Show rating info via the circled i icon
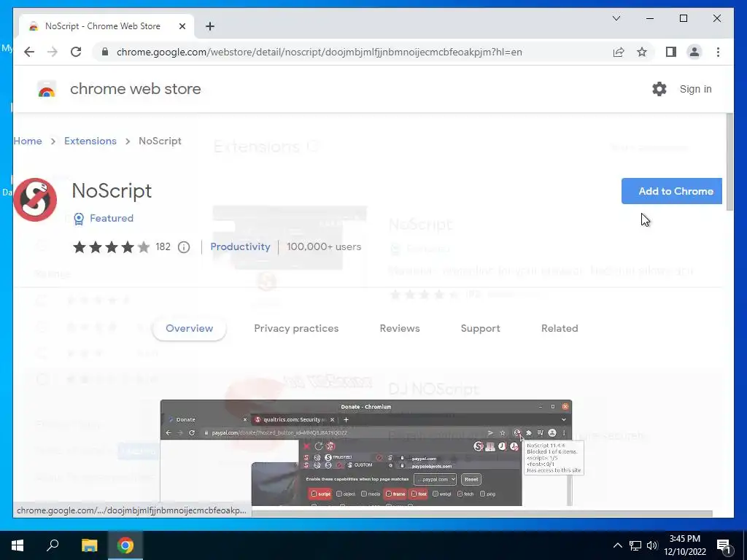This screenshot has width=747, height=560. coord(184,247)
